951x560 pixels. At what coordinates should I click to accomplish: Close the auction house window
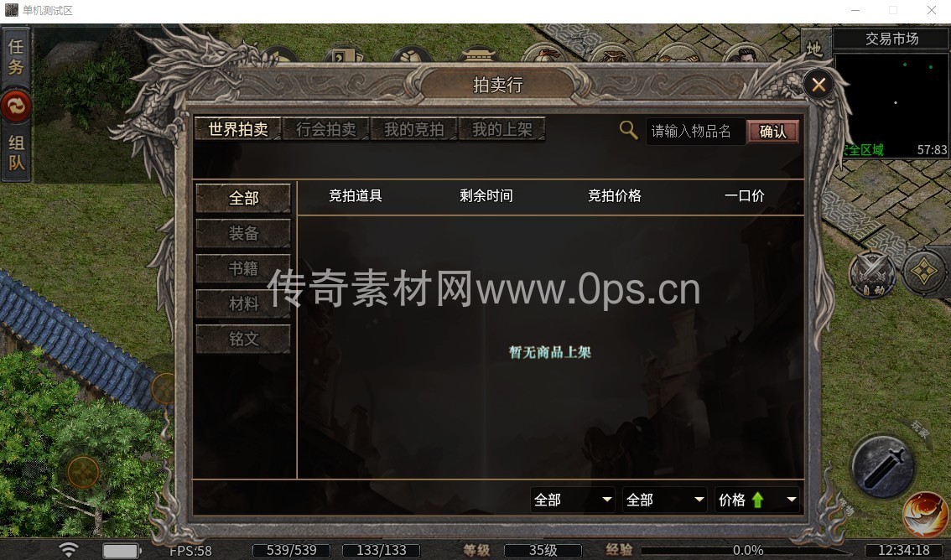818,84
